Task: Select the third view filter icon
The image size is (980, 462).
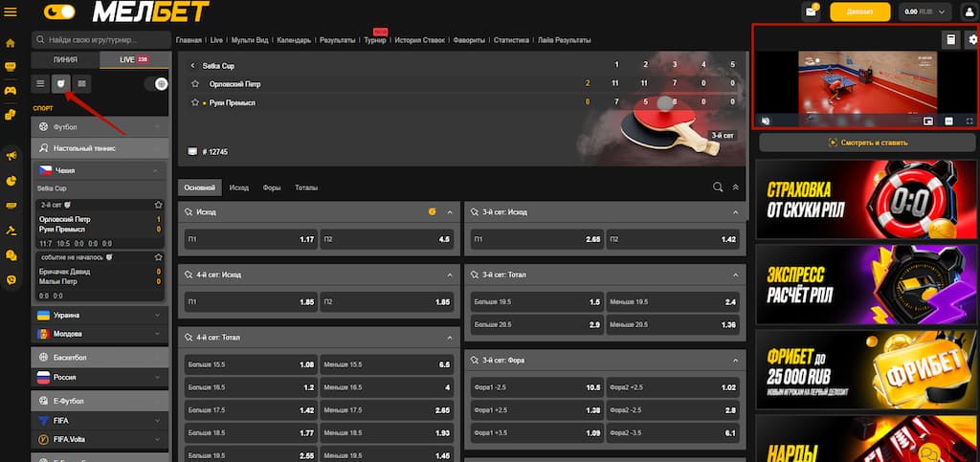Action: [x=81, y=83]
